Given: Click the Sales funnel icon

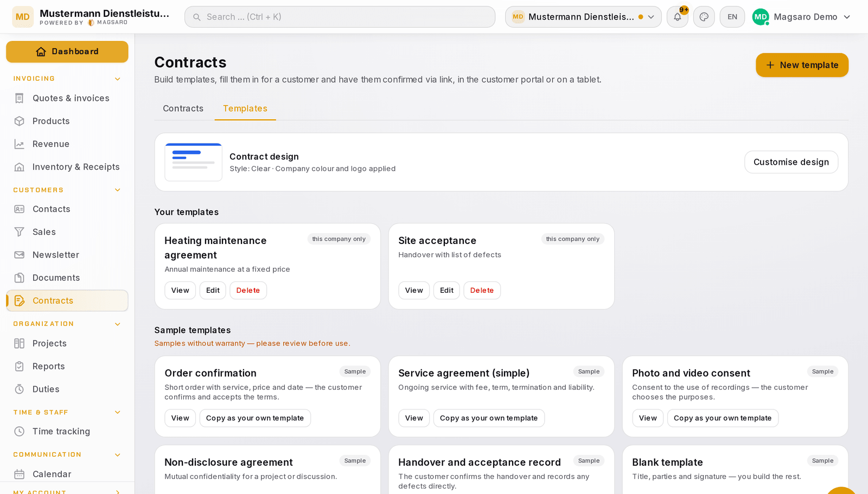Looking at the screenshot, I should tap(20, 232).
